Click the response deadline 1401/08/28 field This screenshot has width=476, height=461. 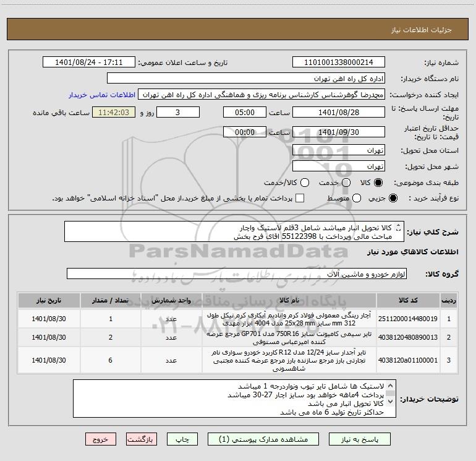coord(339,112)
